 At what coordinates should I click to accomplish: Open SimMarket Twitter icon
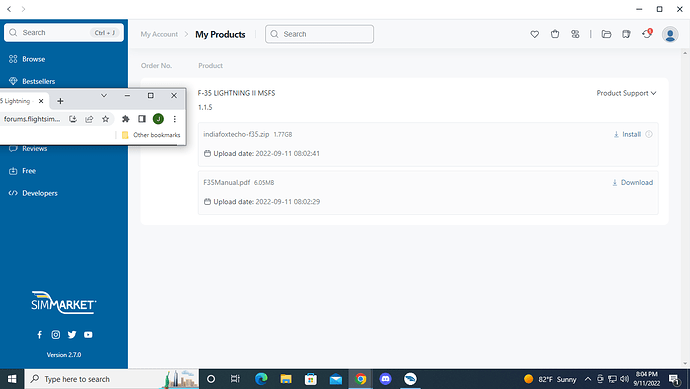point(72,334)
